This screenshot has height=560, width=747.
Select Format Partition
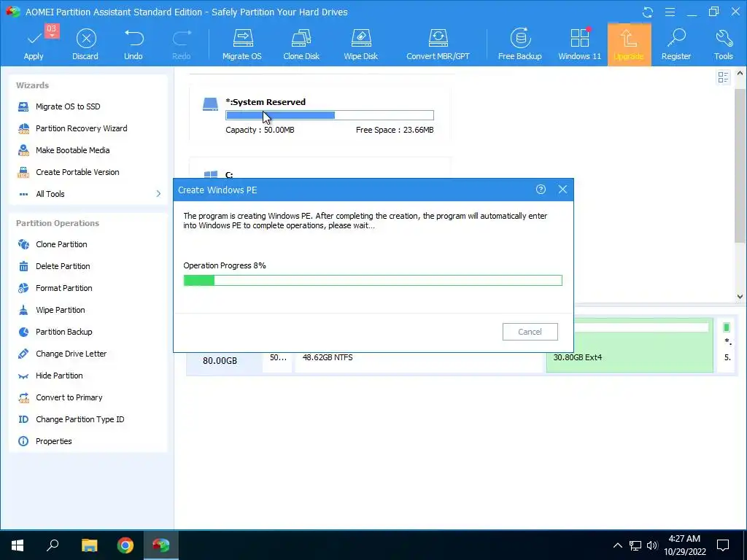[x=55, y=288]
